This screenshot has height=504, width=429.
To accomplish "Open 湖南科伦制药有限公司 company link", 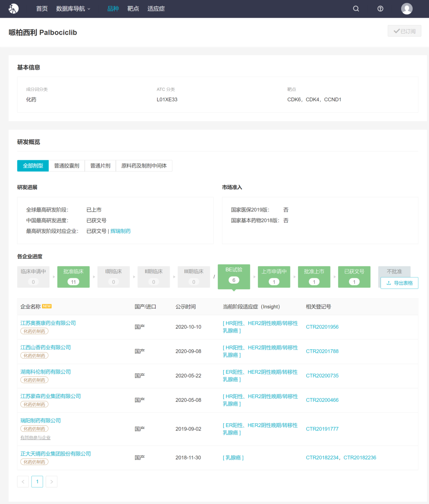I will click(x=46, y=372).
